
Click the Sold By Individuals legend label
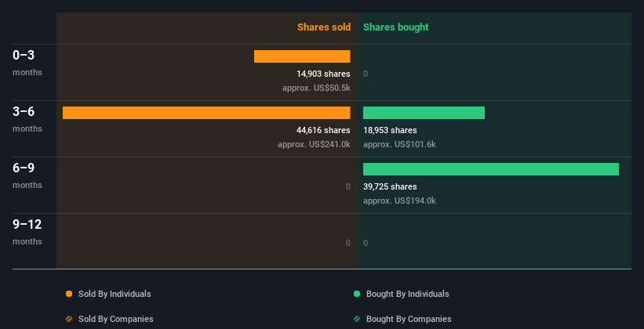tap(115, 294)
